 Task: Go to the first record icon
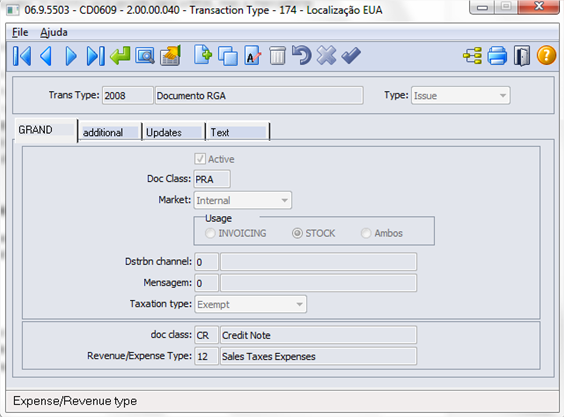coord(22,56)
